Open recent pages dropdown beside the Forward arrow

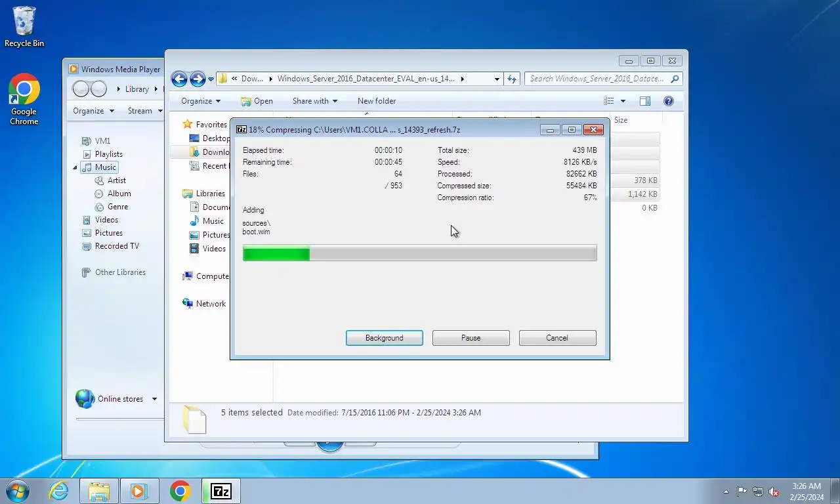(x=211, y=79)
